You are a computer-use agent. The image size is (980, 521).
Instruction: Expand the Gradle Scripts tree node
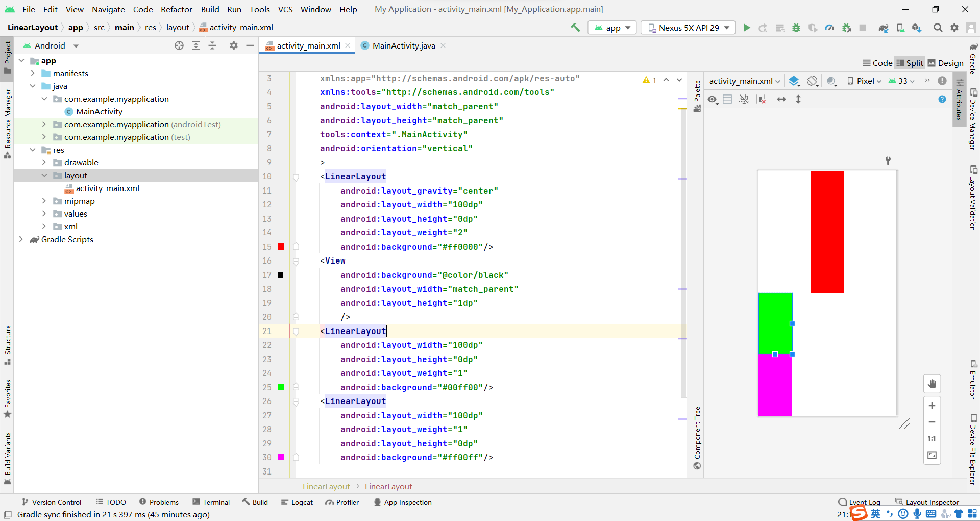point(21,239)
